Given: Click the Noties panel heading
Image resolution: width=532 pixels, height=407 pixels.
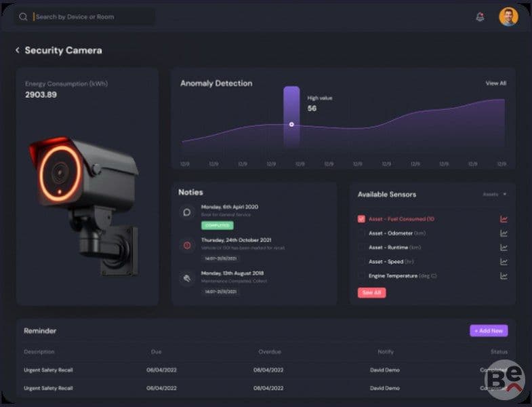Looking at the screenshot, I should click(190, 192).
